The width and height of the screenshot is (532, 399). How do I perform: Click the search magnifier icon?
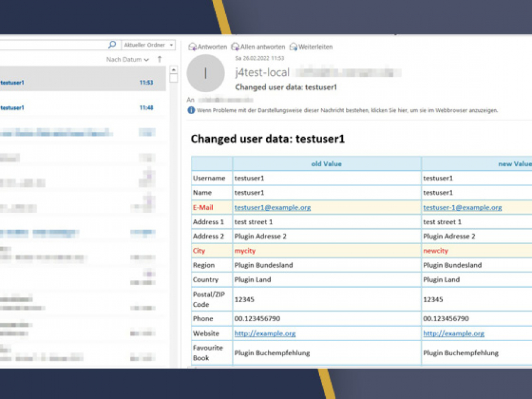point(112,45)
